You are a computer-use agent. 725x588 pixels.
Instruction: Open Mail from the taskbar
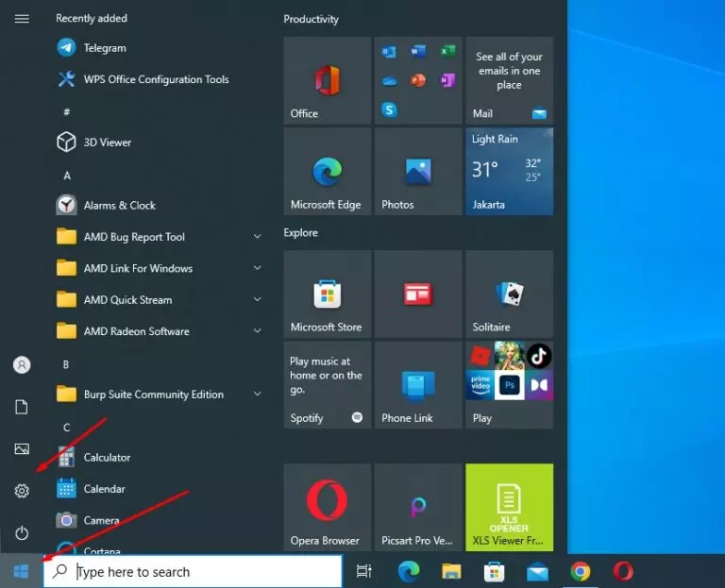click(537, 571)
